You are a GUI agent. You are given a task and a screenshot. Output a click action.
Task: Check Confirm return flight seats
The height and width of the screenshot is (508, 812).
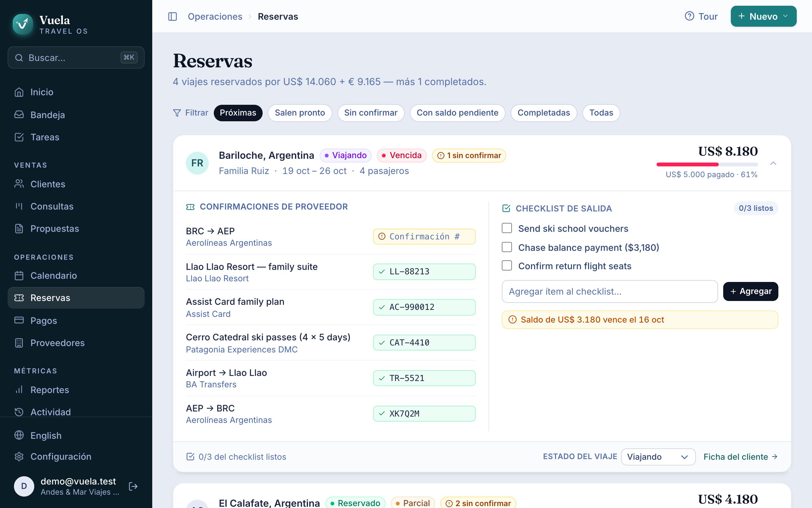tap(507, 265)
